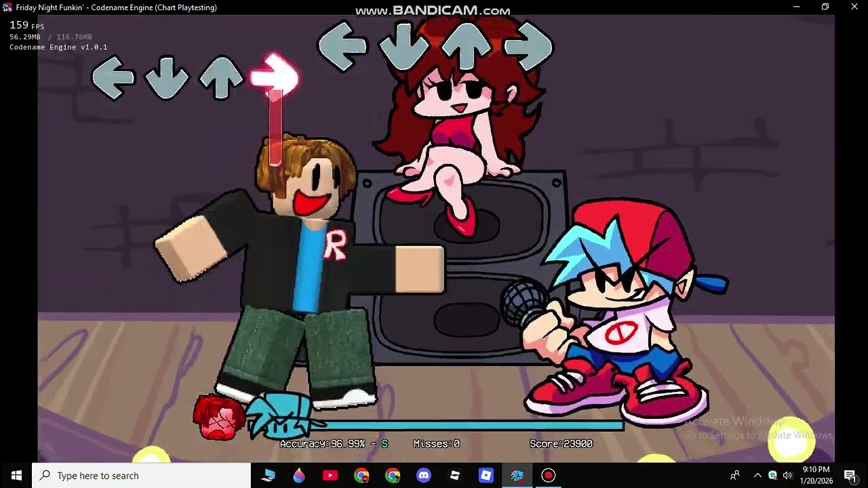The width and height of the screenshot is (868, 488).
Task: Open the colorful droplet taskbar app
Action: tap(299, 476)
